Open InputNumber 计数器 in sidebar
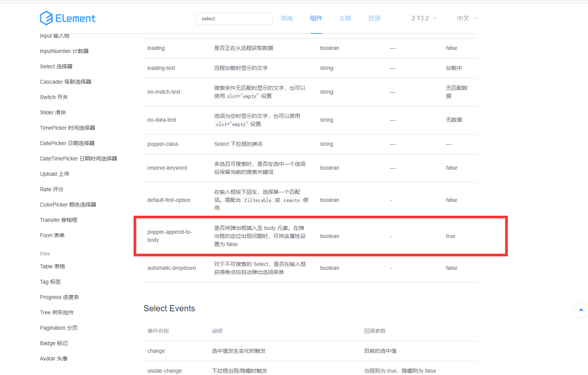Image resolution: width=588 pixels, height=375 pixels. click(64, 51)
